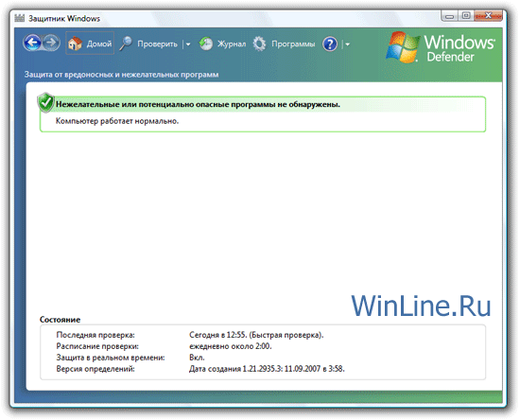Viewport: 520px width, 420px height.
Task: Go forward with the grey arrow button
Action: tap(51, 43)
